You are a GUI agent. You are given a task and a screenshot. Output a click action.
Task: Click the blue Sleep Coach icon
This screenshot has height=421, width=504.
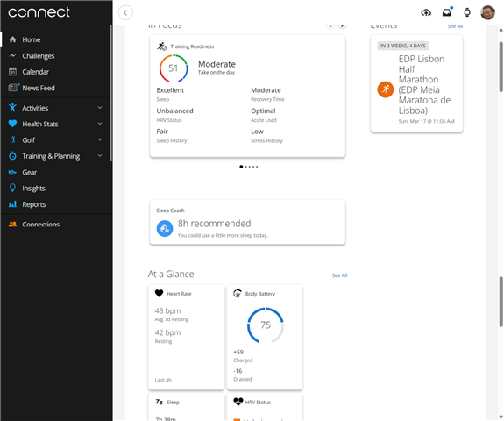pos(165,228)
